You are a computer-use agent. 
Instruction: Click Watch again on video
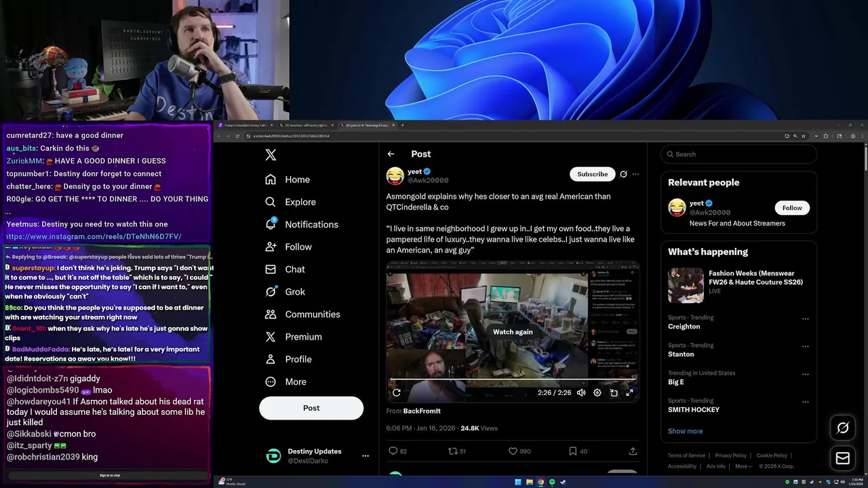[x=513, y=332]
